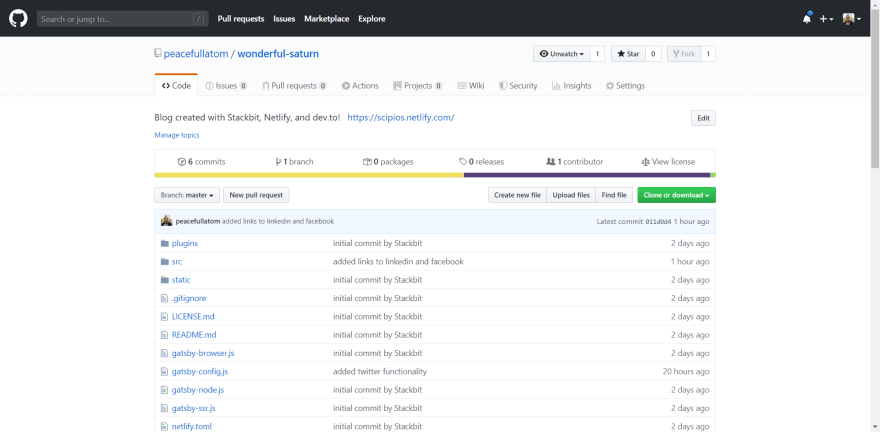Click the gatsby-ssr.js file icon
The height and width of the screenshot is (432, 880).
click(x=164, y=408)
